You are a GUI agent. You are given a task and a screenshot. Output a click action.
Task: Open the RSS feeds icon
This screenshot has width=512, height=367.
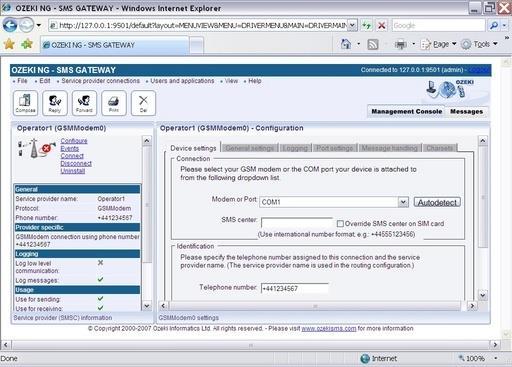click(x=373, y=44)
